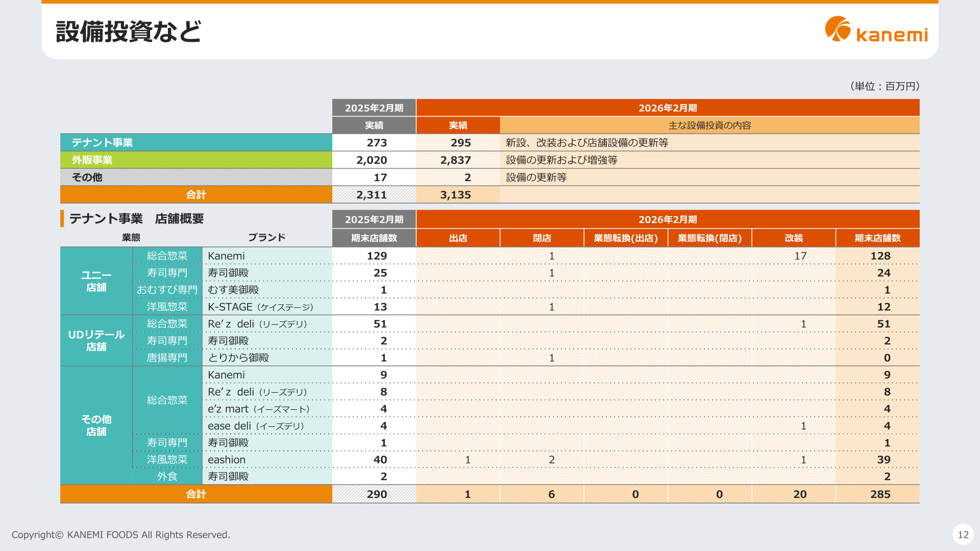Select the 外食 category cell
Screen dimensions: 980x551
coord(167,477)
